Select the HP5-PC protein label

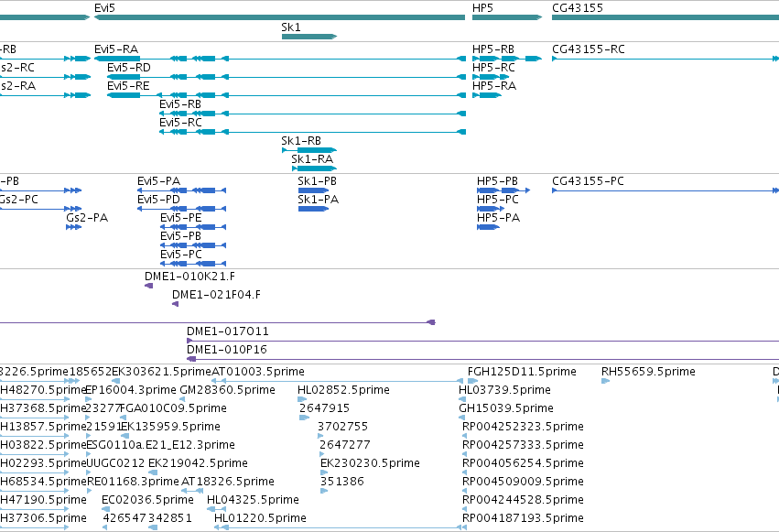tap(497, 200)
